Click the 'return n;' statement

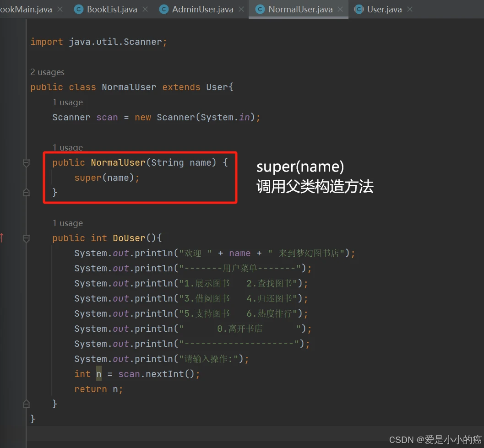pos(98,389)
